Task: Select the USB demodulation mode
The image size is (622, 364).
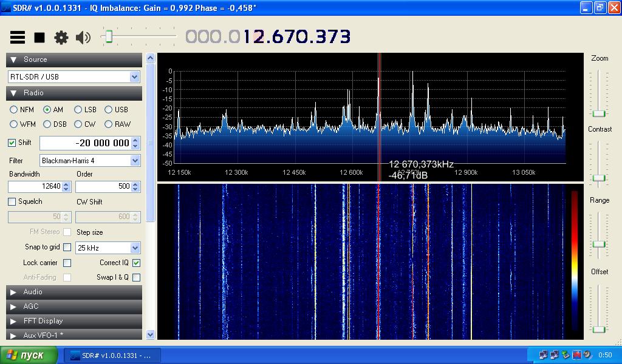Action: click(x=109, y=110)
